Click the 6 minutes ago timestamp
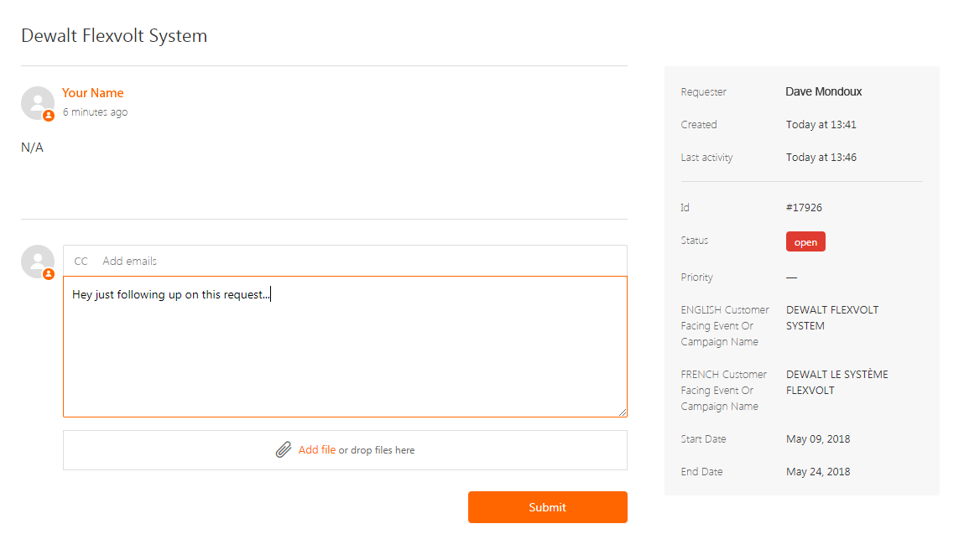Image resolution: width=959 pixels, height=560 pixels. click(95, 112)
